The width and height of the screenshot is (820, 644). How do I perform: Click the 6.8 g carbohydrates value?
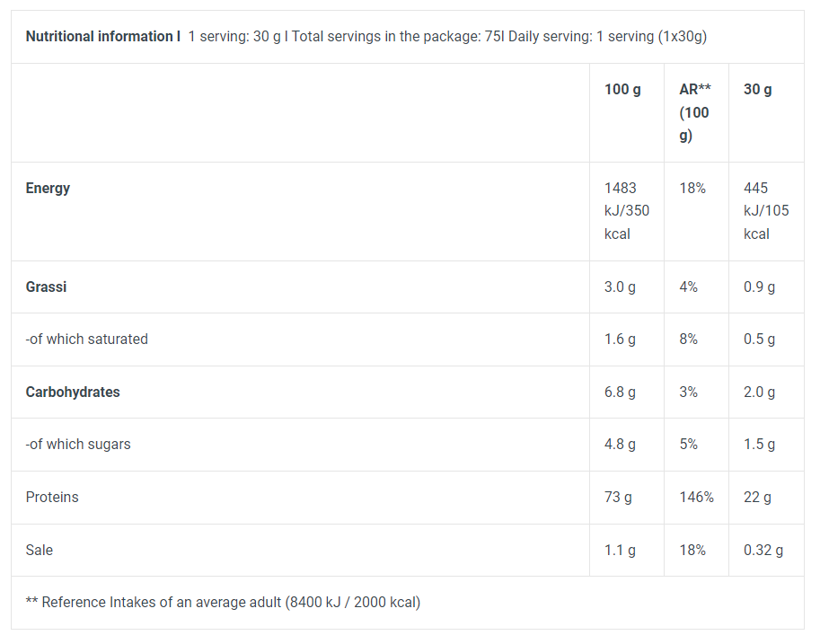(620, 393)
